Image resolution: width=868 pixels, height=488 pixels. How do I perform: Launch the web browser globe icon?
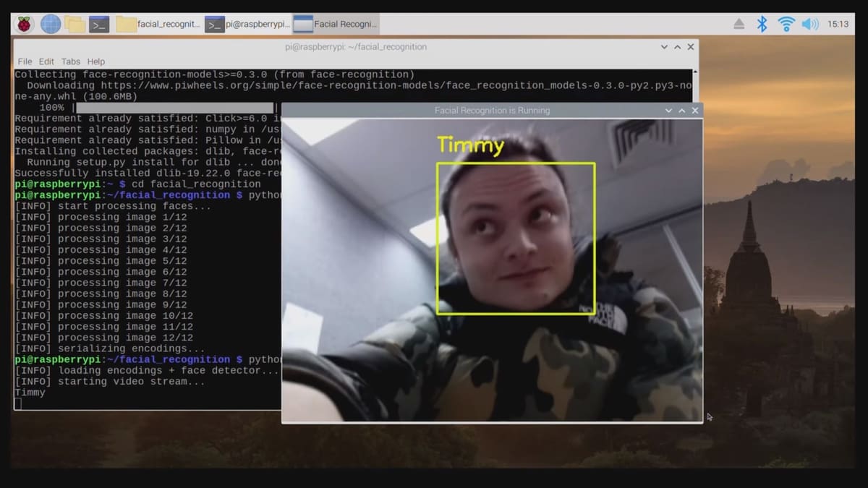pyautogui.click(x=51, y=24)
